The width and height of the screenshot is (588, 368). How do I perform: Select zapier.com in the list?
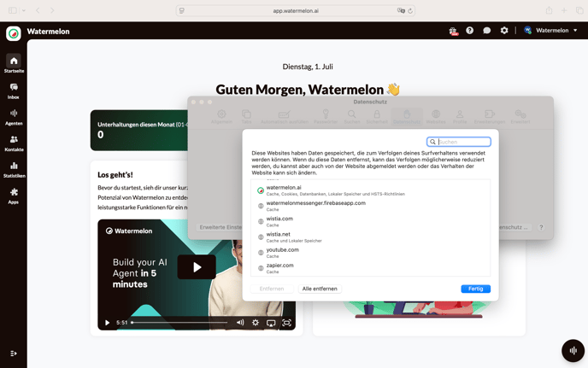coord(370,268)
